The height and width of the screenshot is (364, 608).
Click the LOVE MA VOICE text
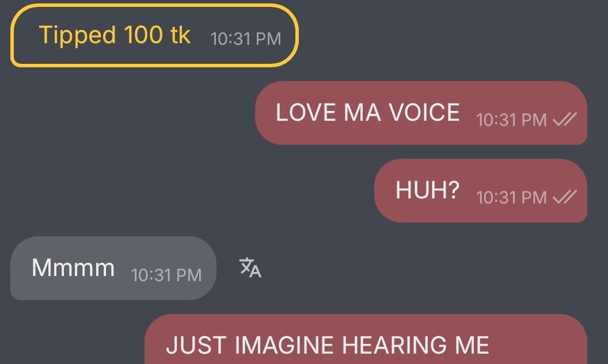pyautogui.click(x=367, y=113)
